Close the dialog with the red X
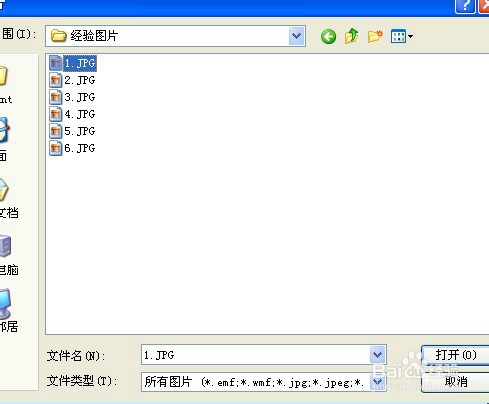489x404 pixels. tap(484, 6)
